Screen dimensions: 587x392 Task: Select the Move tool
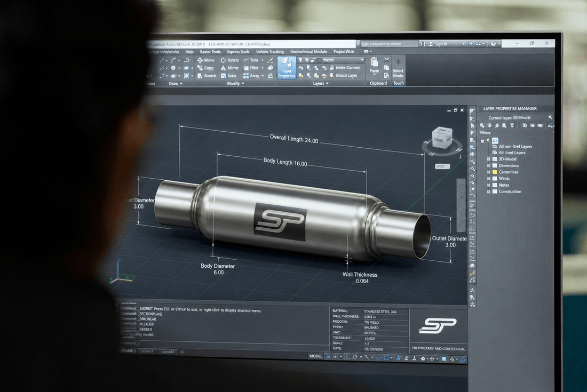pos(207,60)
